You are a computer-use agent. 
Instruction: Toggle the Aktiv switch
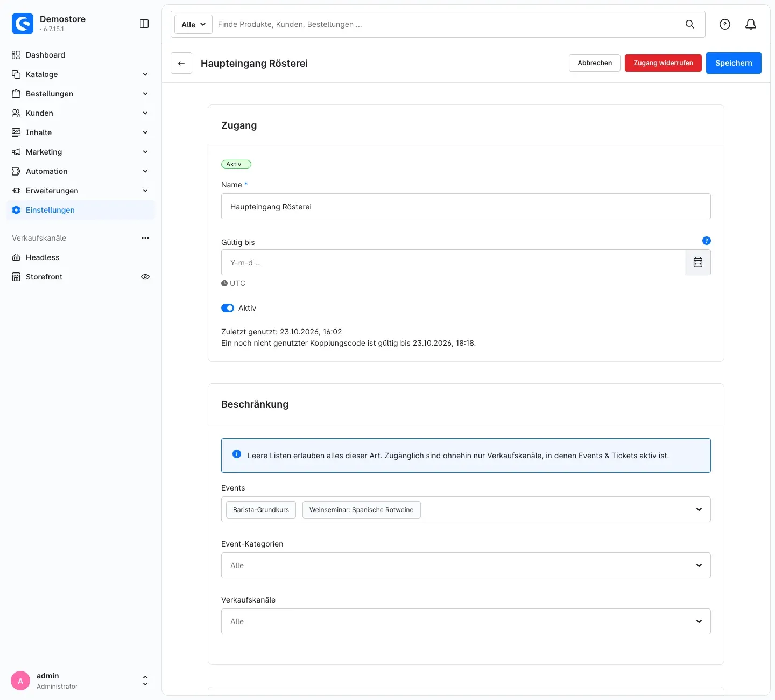(x=228, y=308)
